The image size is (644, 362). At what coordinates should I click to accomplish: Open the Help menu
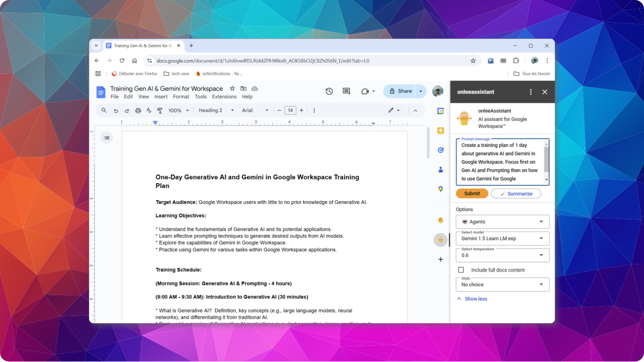coord(247,97)
